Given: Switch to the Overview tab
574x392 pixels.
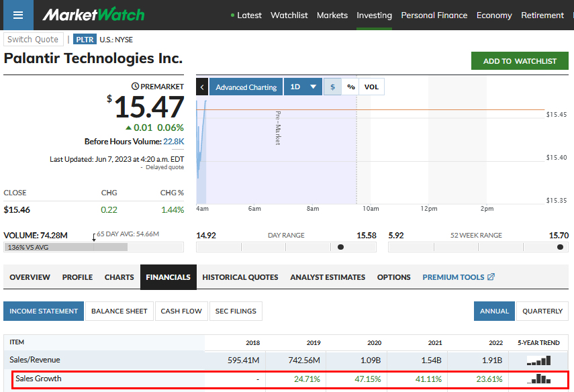Looking at the screenshot, I should [30, 277].
